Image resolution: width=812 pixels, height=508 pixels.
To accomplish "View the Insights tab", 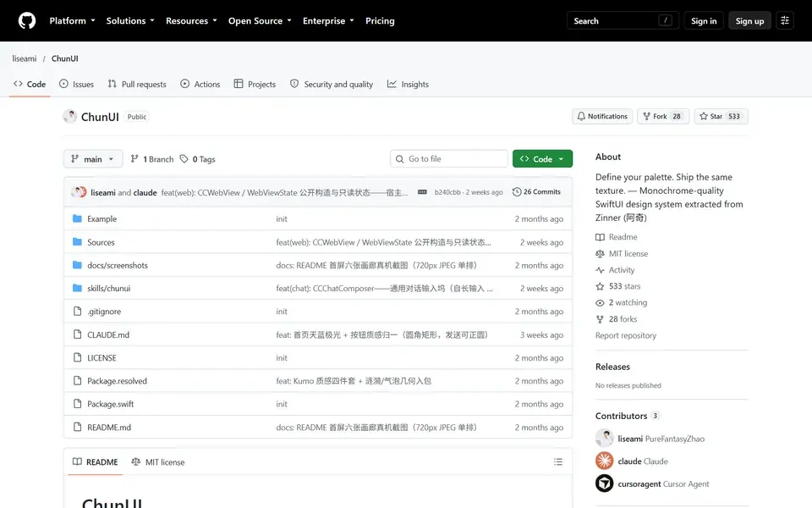I will pos(408,84).
